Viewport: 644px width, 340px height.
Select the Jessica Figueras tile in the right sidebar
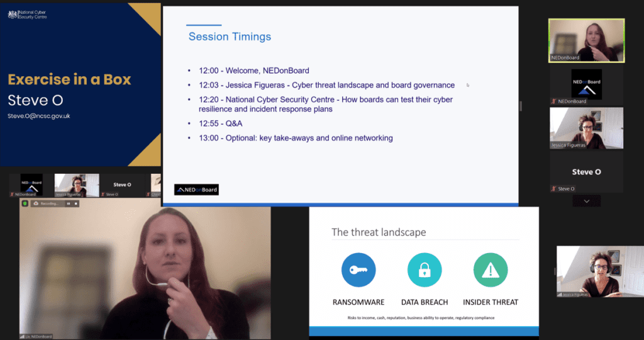587,128
